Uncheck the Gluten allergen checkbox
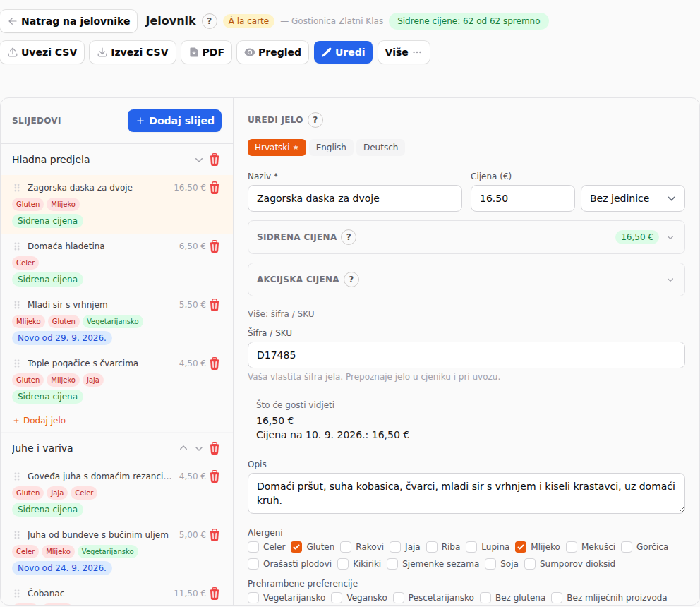 point(296,547)
